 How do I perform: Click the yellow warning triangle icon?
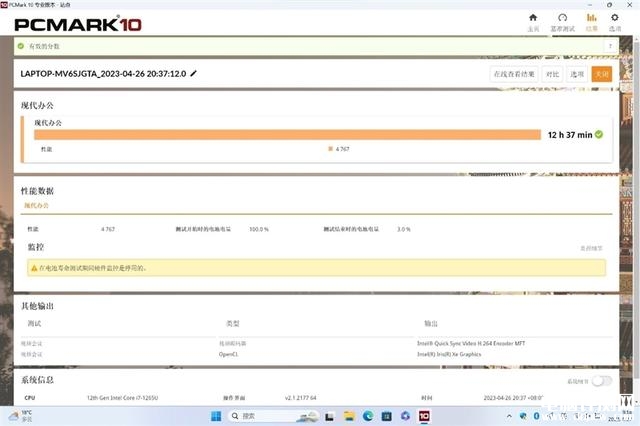pyautogui.click(x=34, y=268)
